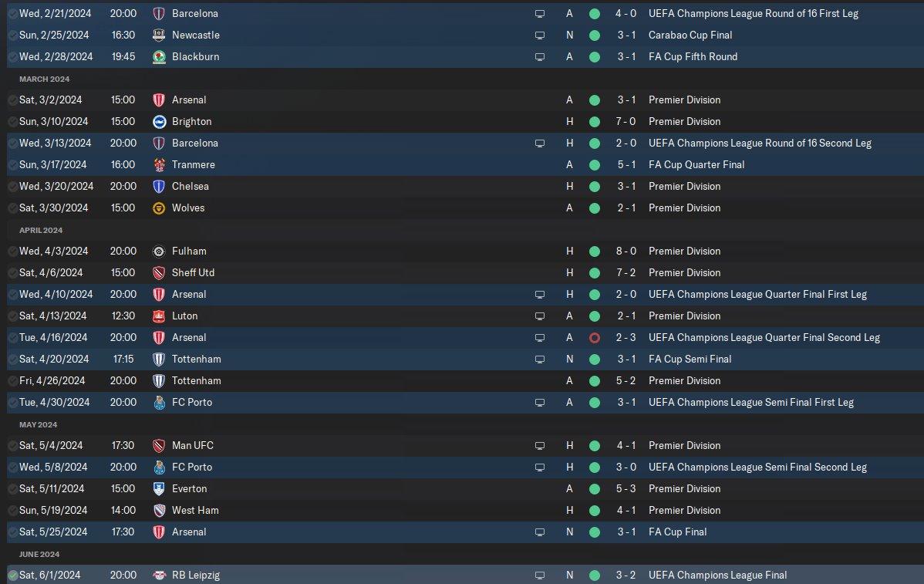The height and width of the screenshot is (584, 924).
Task: Click the RB Leipzig club logo
Action: 159,576
